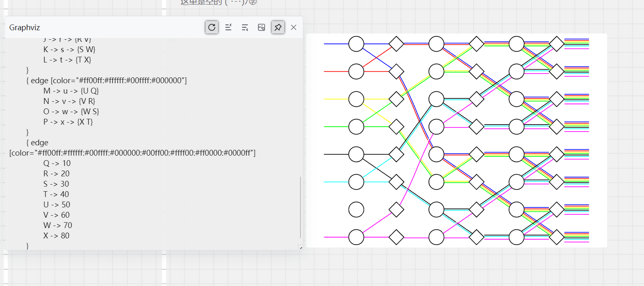The width and height of the screenshot is (644, 286).
Task: Close the Graphviz editor panel
Action: click(294, 27)
